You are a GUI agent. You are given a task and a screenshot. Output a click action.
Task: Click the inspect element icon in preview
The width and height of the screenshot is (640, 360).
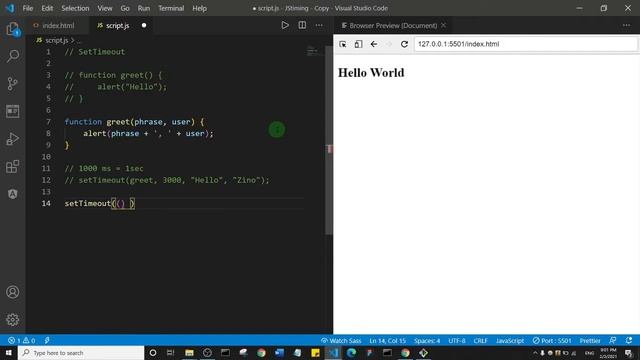(x=343, y=44)
